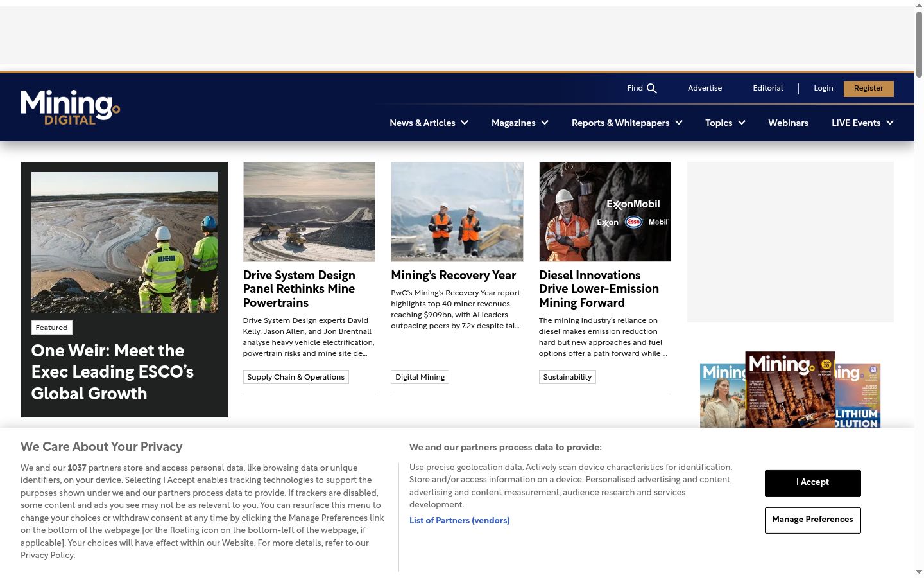Select the Supply Chain & Operations tag
The height and width of the screenshot is (578, 924).
tap(296, 377)
